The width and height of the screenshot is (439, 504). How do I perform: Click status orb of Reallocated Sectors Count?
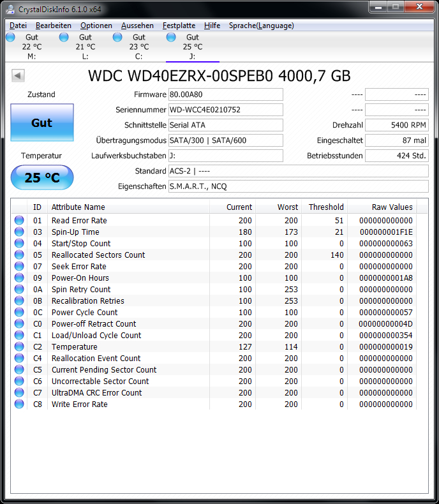(x=19, y=255)
